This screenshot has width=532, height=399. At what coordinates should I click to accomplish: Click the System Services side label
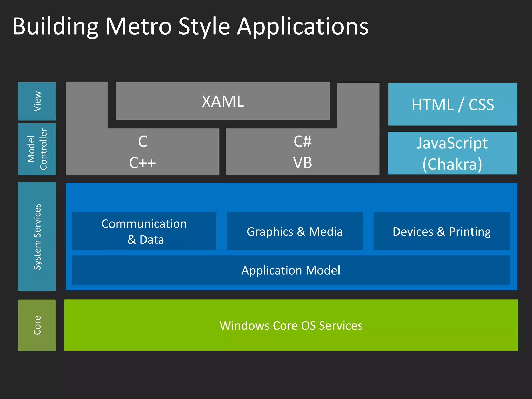click(x=37, y=236)
